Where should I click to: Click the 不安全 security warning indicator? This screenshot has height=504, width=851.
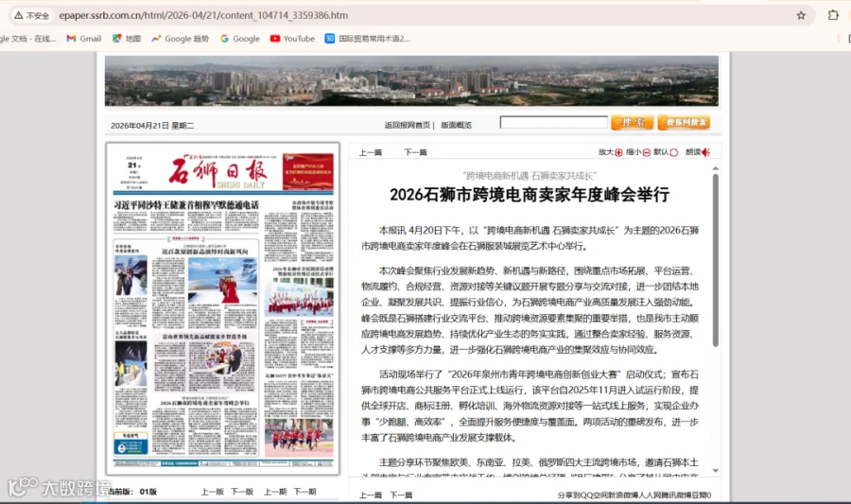click(31, 16)
